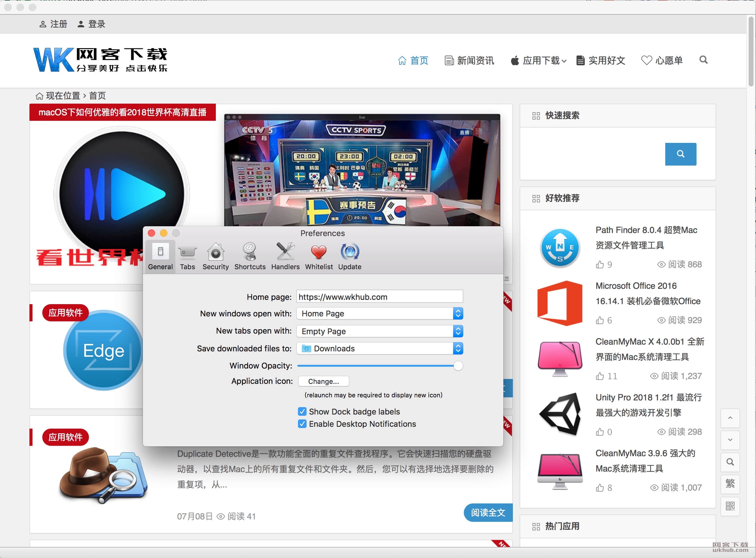Open CleanMyMac 3.9.6 app icon
The width and height of the screenshot is (756, 558).
pyautogui.click(x=560, y=471)
